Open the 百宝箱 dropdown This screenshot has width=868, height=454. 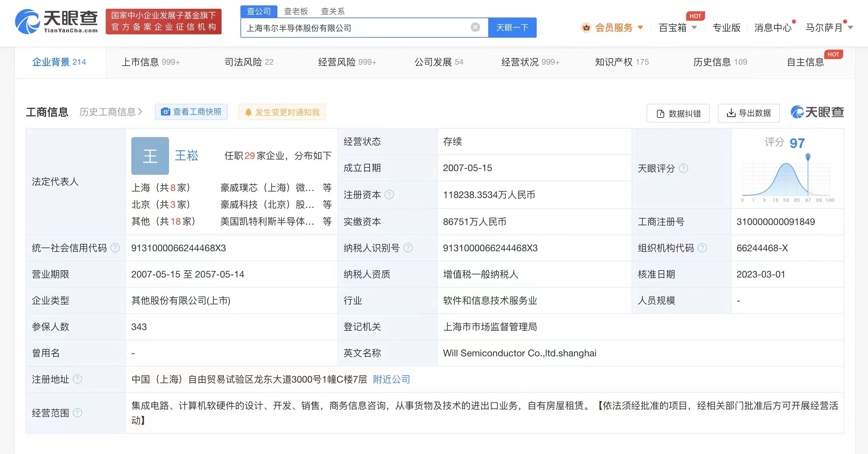point(677,28)
